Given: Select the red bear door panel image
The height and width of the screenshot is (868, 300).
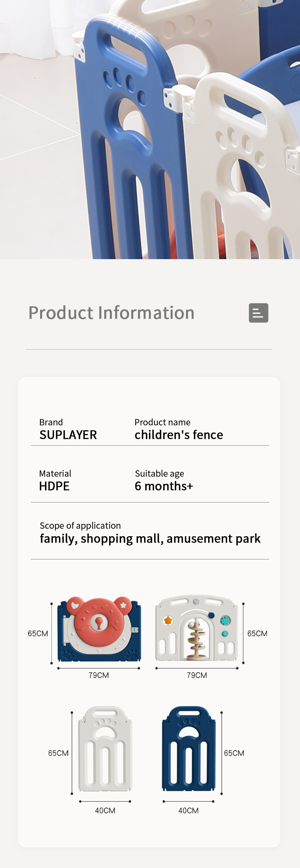Looking at the screenshot, I should point(99,629).
